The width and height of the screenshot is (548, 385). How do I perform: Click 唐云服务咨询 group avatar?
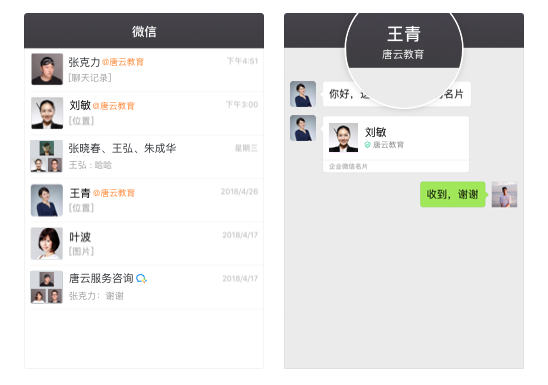(46, 287)
